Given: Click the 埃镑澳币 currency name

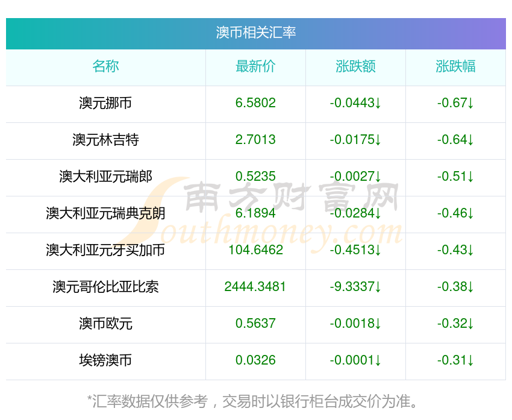Looking at the screenshot, I should [x=105, y=360].
